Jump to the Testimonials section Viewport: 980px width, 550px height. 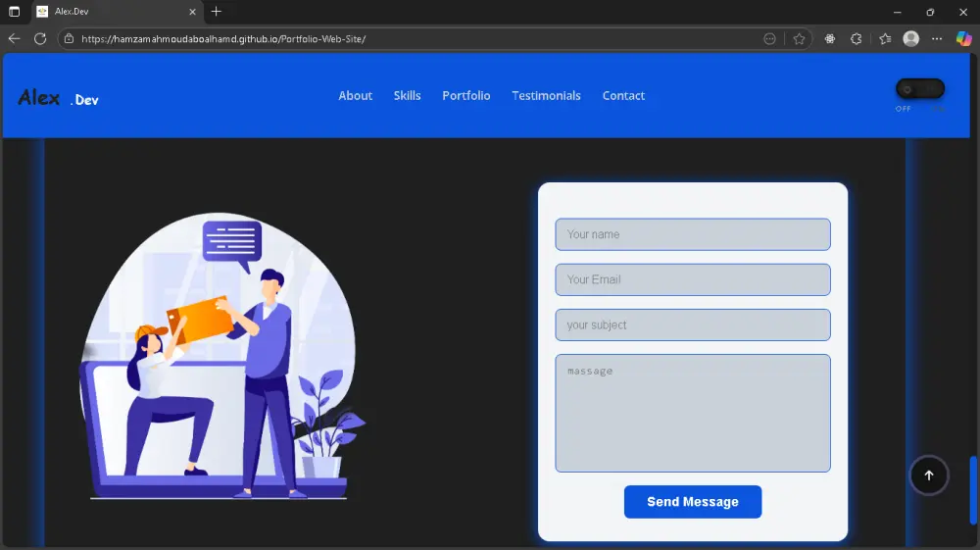pos(546,96)
